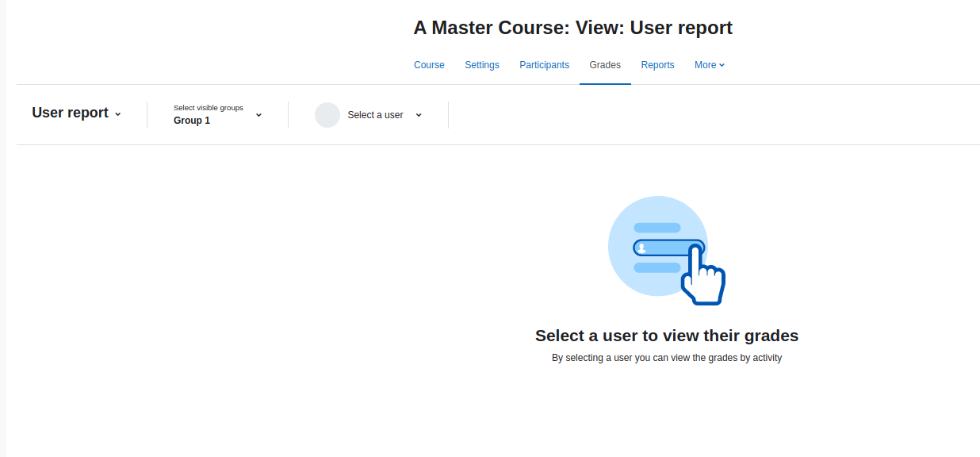Select the Grades tab

point(605,65)
